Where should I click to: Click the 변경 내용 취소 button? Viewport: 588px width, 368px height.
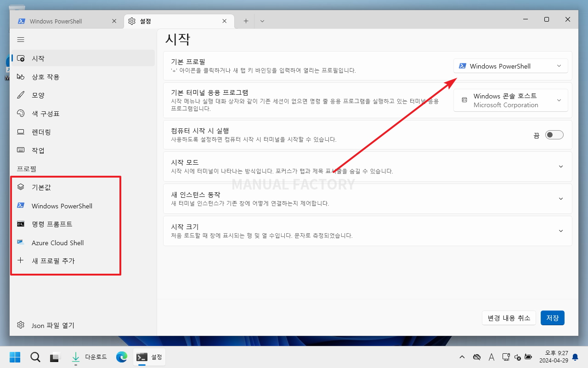click(x=509, y=318)
